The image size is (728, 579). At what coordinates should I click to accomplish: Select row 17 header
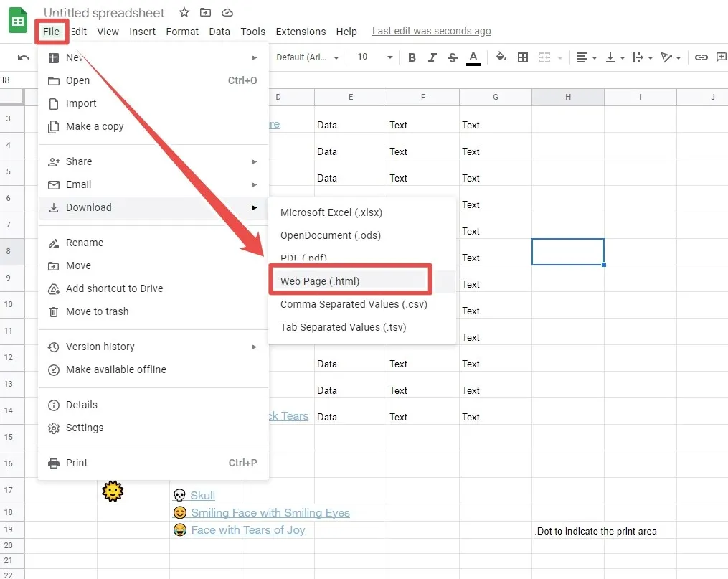pyautogui.click(x=12, y=490)
